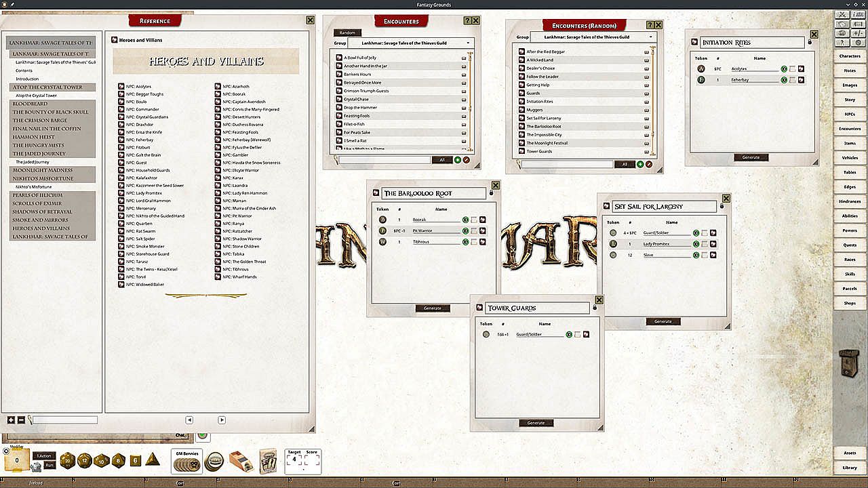
Task: Tick the checkbox in Boorak row
Action: coord(475,220)
